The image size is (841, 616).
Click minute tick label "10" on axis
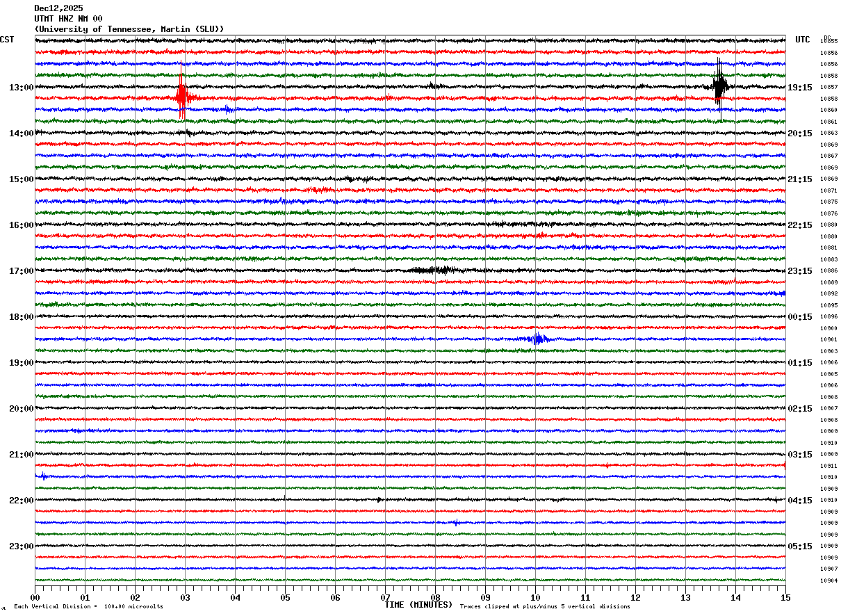535,598
